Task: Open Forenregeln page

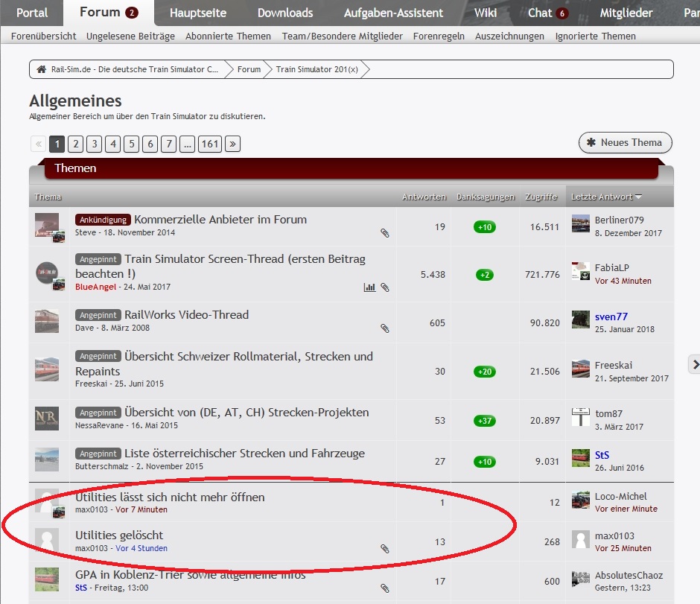Action: click(x=439, y=36)
